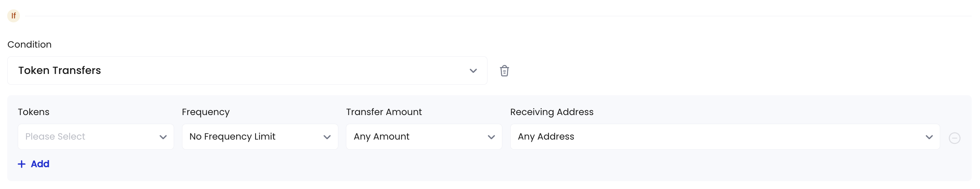
Task: Remove the token row using the minus circle
Action: pos(954,138)
